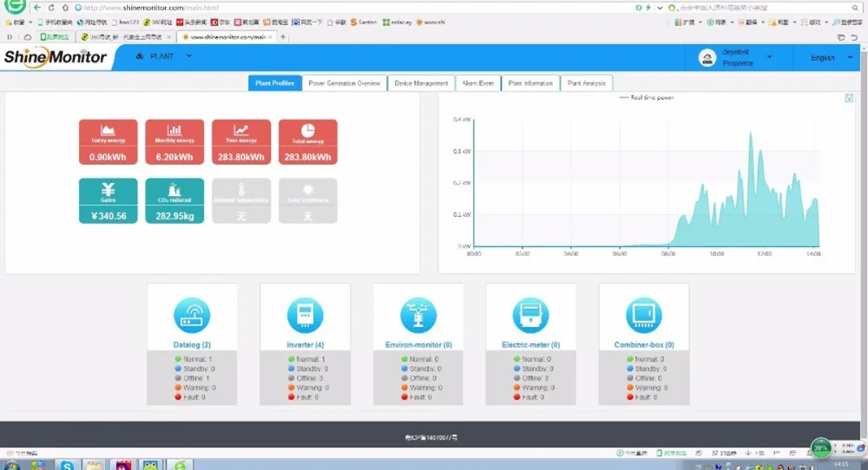Viewport: 868px width, 470px height.
Task: Toggle the Real time power legend
Action: click(x=646, y=97)
